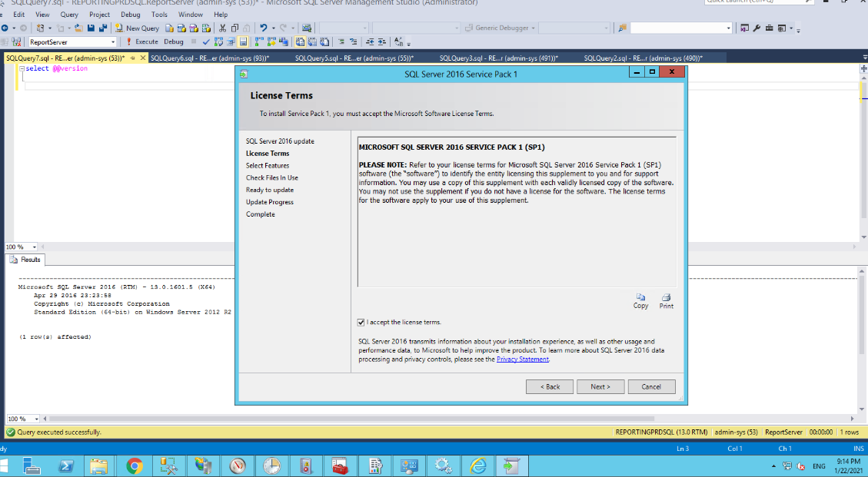Click the Decrease Indent icon
868x477 pixels.
[x=370, y=41]
